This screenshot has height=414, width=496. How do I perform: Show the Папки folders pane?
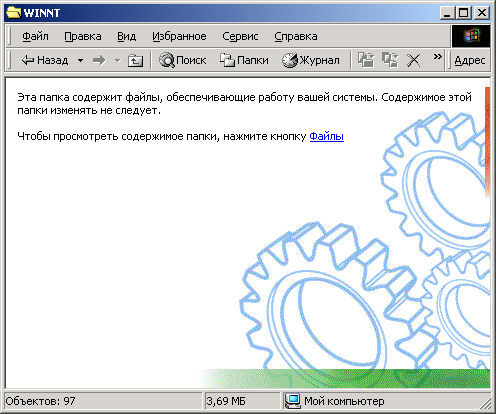244,60
